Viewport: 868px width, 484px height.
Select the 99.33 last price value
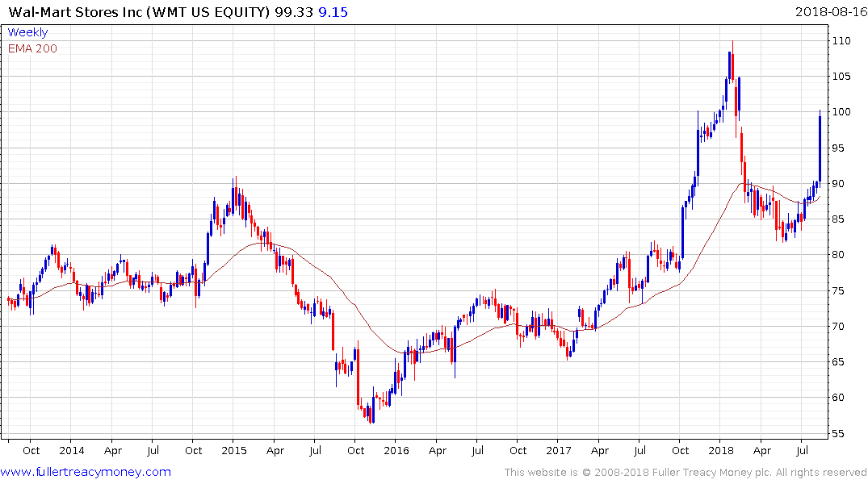[x=294, y=12]
